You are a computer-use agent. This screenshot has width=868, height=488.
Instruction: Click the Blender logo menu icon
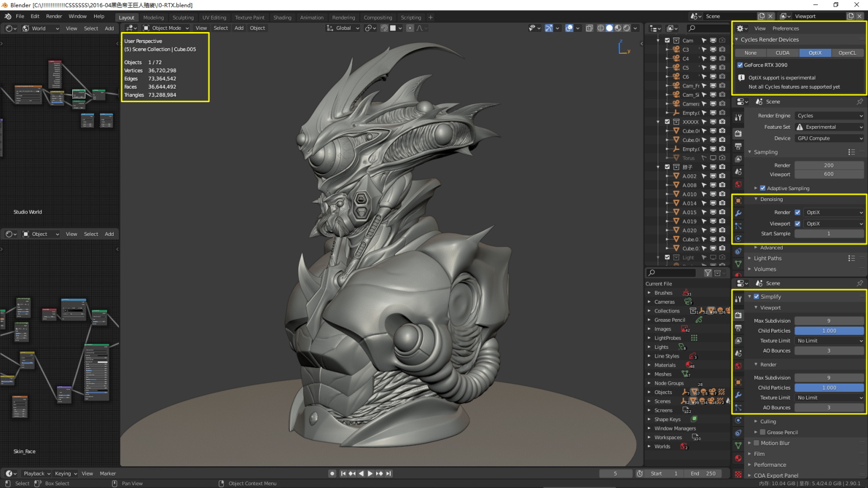pyautogui.click(x=8, y=16)
